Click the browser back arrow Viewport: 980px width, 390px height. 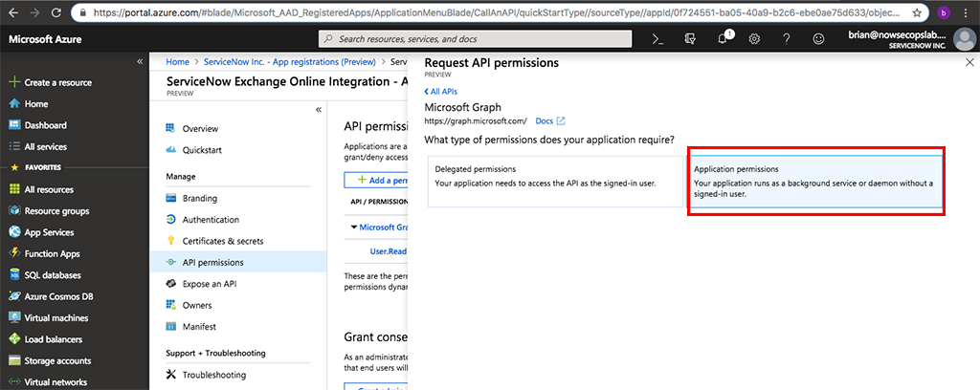pyautogui.click(x=13, y=12)
